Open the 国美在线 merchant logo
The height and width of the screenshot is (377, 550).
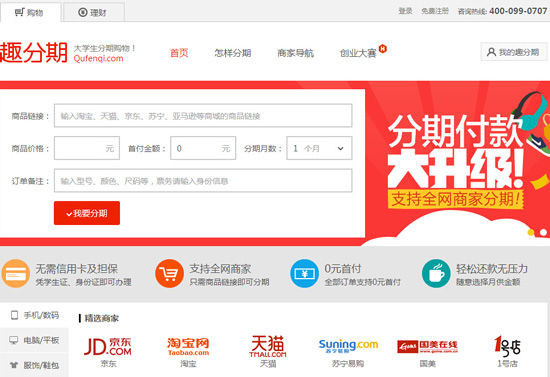pyautogui.click(x=428, y=346)
